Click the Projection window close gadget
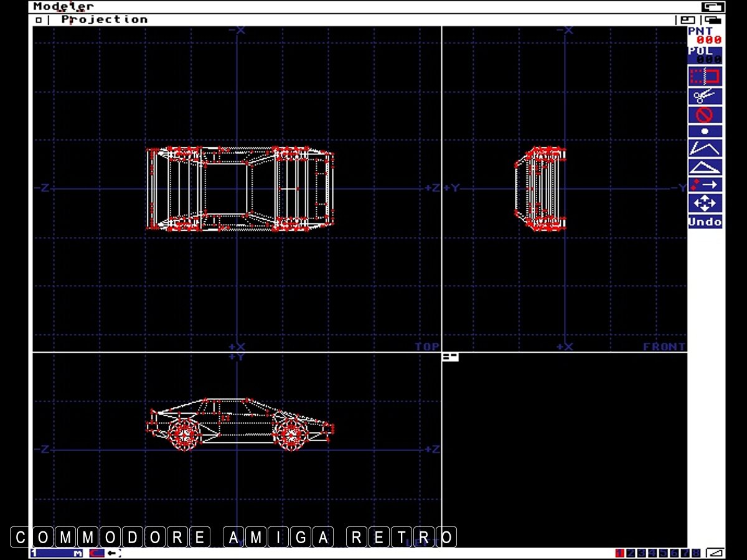The width and height of the screenshot is (747, 560). [39, 20]
